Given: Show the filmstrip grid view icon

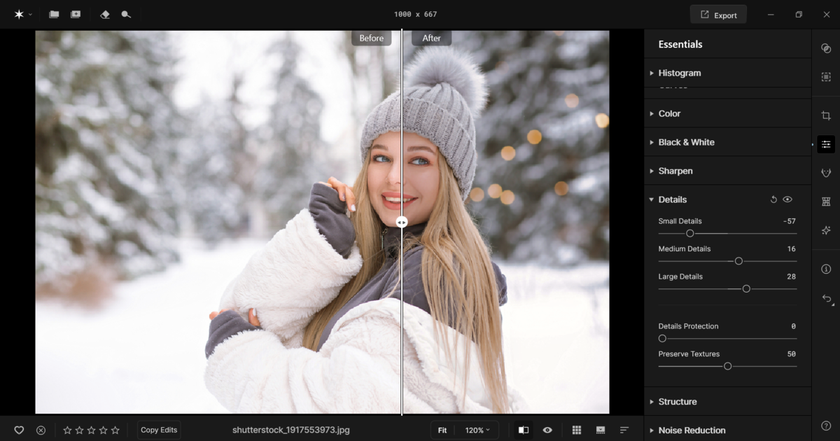Looking at the screenshot, I should [x=577, y=430].
